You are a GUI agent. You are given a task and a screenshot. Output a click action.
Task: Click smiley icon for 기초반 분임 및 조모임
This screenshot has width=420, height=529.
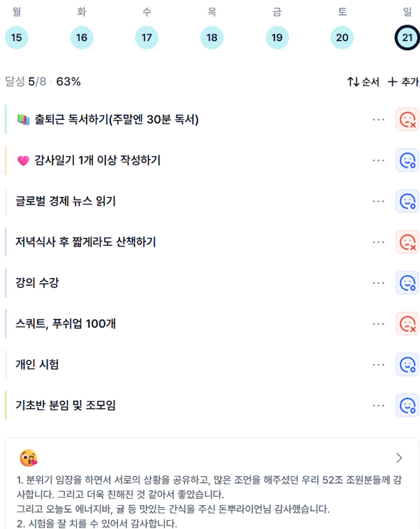[407, 406]
